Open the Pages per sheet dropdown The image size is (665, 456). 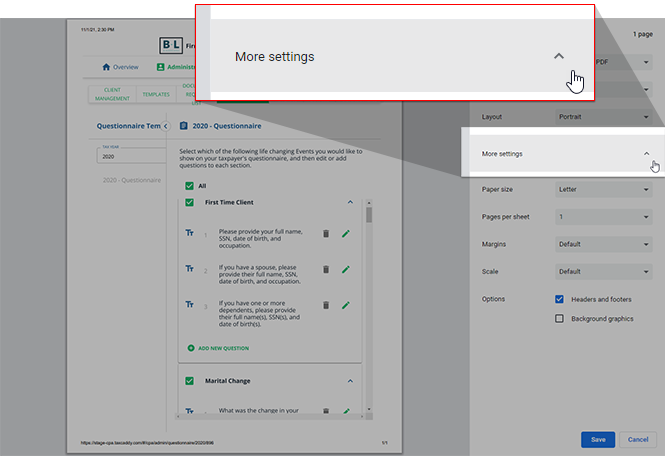[x=604, y=217]
